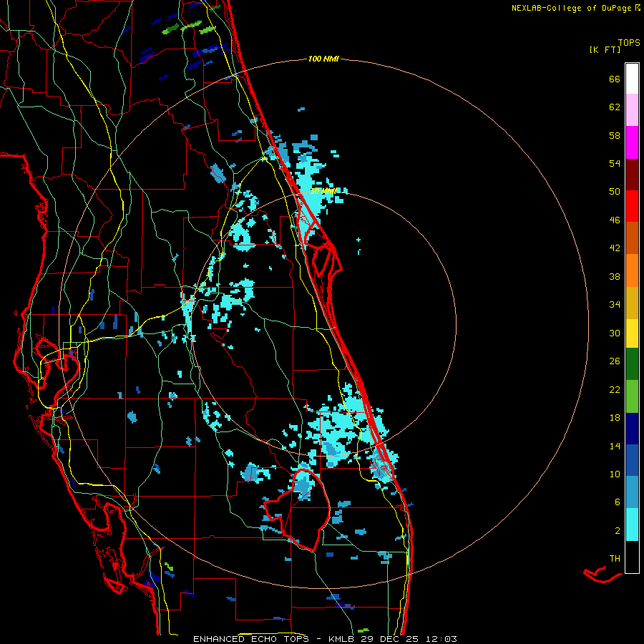Click the 66 legend value
The height and width of the screenshot is (644, 644).
point(615,79)
